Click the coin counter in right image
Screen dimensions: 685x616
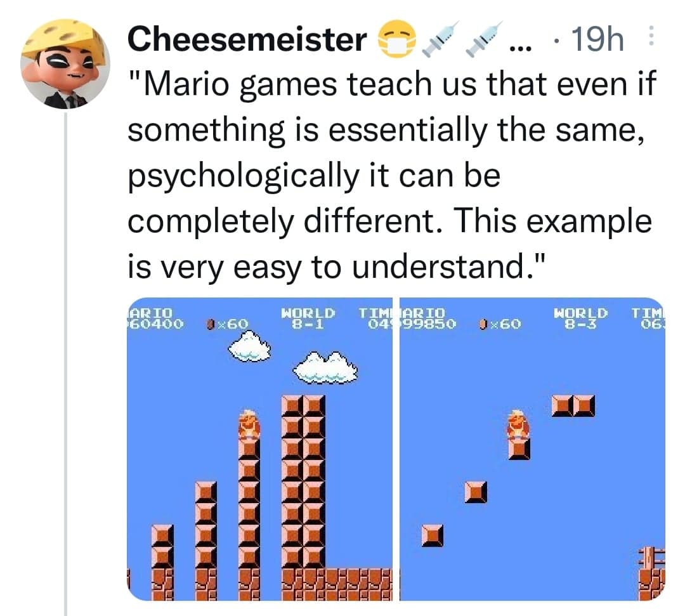coord(500,324)
